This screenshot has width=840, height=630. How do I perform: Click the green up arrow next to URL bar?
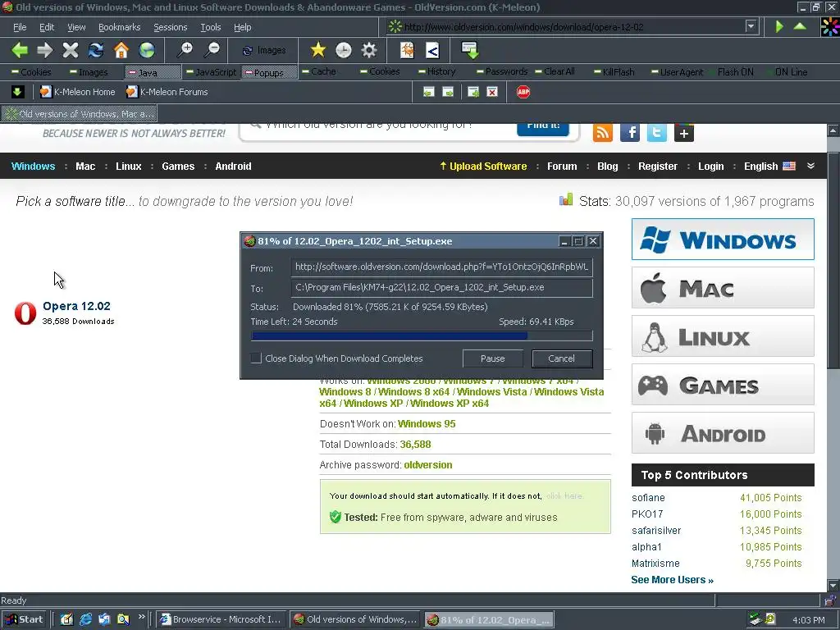[x=800, y=26]
